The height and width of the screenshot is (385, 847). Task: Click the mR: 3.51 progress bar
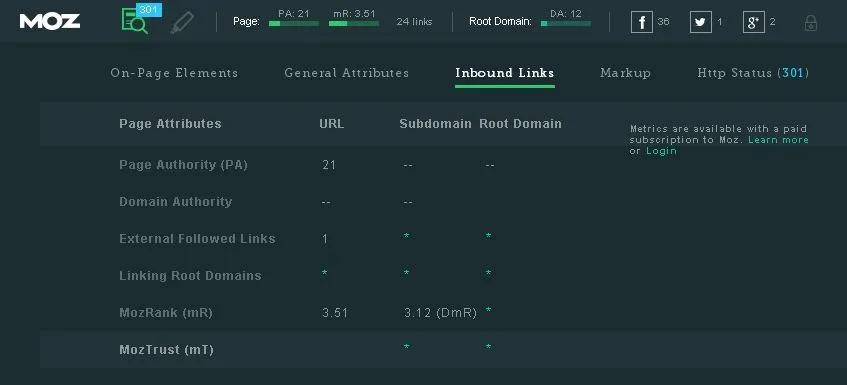[354, 23]
